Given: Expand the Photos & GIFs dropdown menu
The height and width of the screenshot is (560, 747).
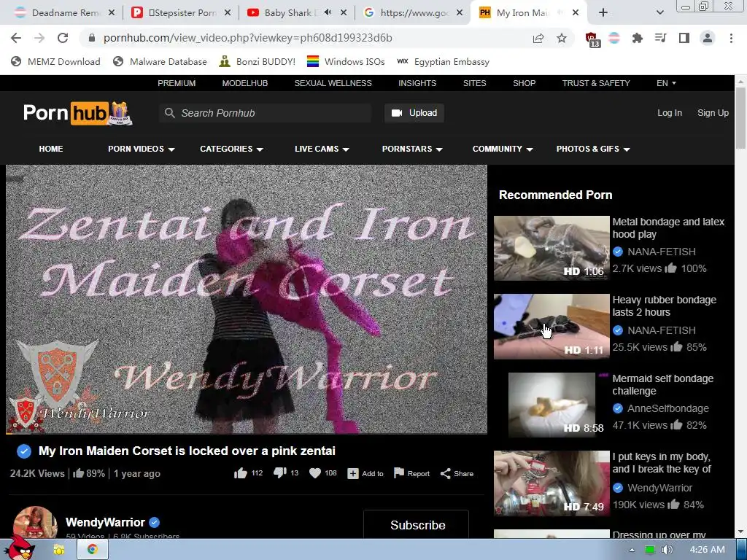Looking at the screenshot, I should [592, 149].
